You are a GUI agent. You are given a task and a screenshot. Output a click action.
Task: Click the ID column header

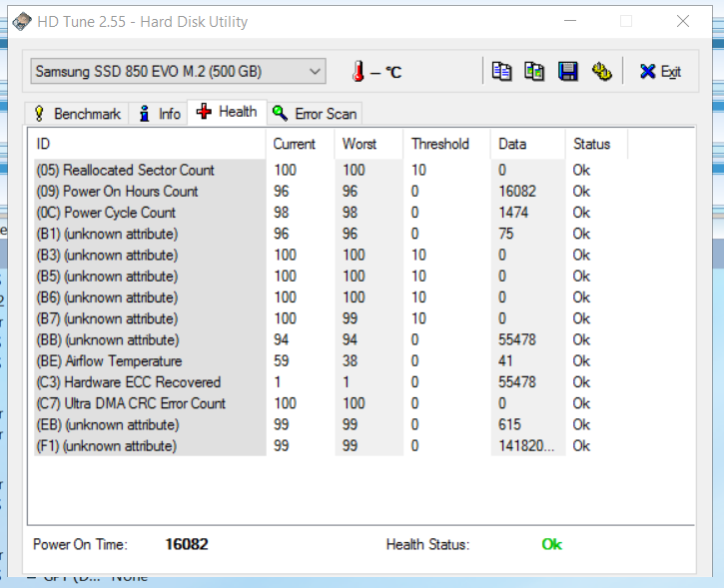coord(149,144)
